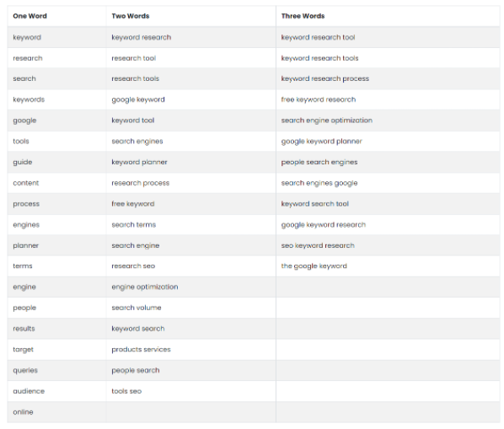
Task: Click 'seo keyword research' entry
Action: (x=318, y=245)
